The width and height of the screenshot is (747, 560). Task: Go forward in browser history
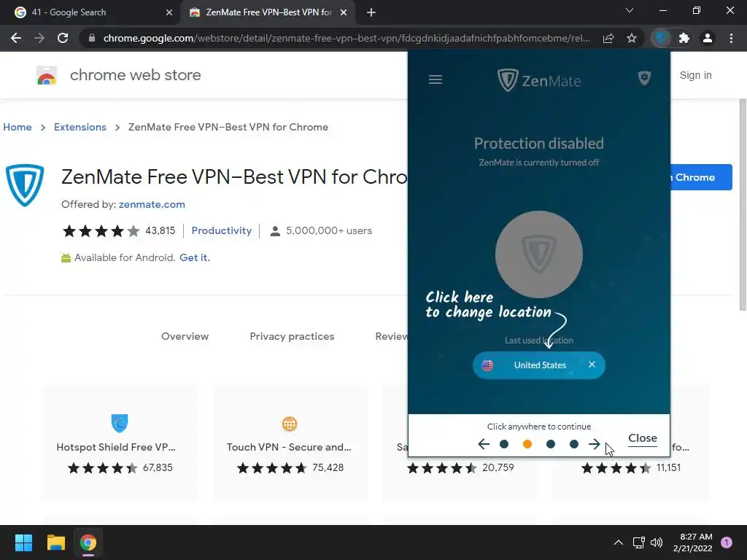pyautogui.click(x=39, y=38)
